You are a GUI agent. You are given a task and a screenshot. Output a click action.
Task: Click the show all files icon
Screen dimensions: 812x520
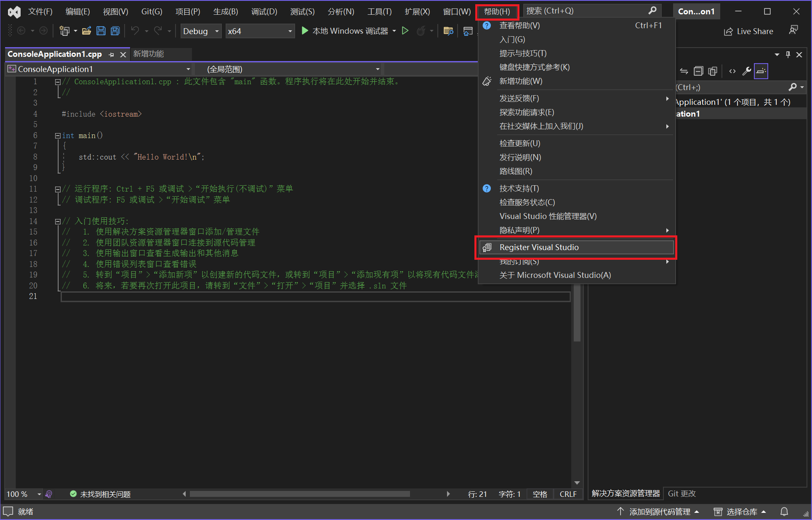coord(713,71)
